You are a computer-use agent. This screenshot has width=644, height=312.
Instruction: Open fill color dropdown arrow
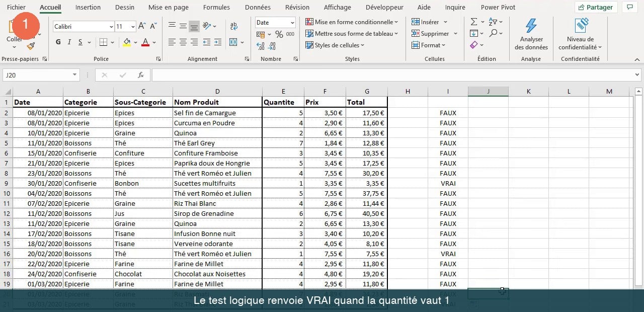pos(135,42)
